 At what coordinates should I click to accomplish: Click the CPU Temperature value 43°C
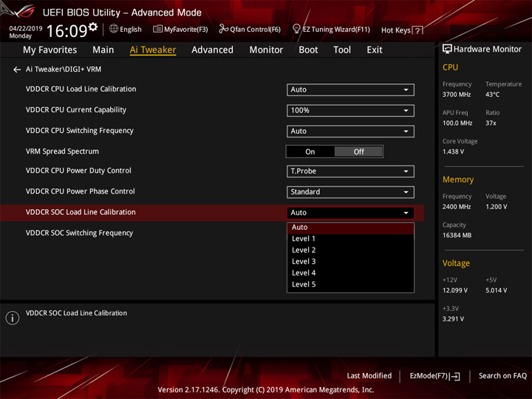click(x=492, y=95)
